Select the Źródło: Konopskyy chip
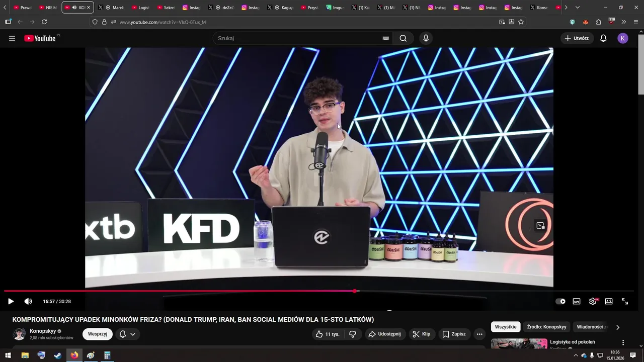This screenshot has height=362, width=644. [546, 327]
